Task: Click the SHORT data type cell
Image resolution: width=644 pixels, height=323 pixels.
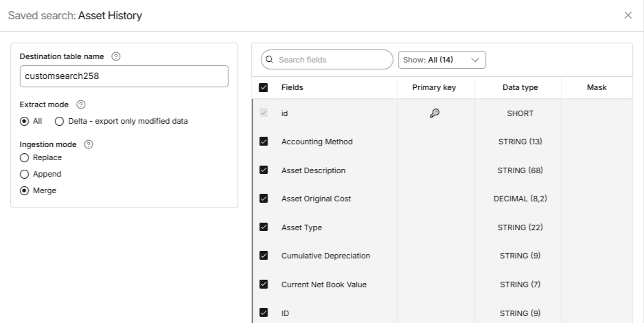Action: (520, 113)
